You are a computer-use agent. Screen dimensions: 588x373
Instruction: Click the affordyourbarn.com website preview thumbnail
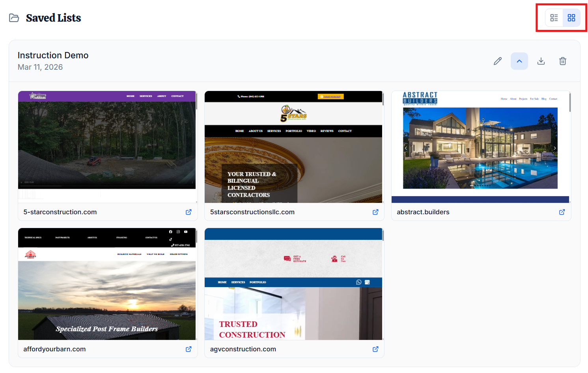[x=106, y=284]
